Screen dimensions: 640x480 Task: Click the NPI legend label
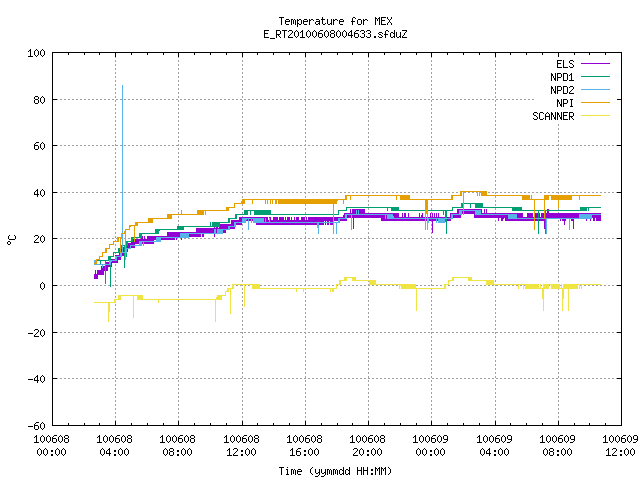pyautogui.click(x=565, y=103)
